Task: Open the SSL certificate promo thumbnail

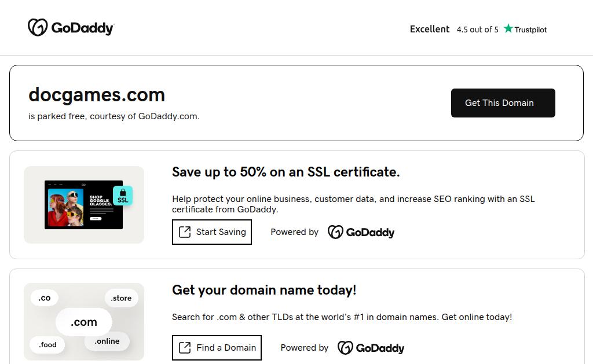Action: click(83, 205)
